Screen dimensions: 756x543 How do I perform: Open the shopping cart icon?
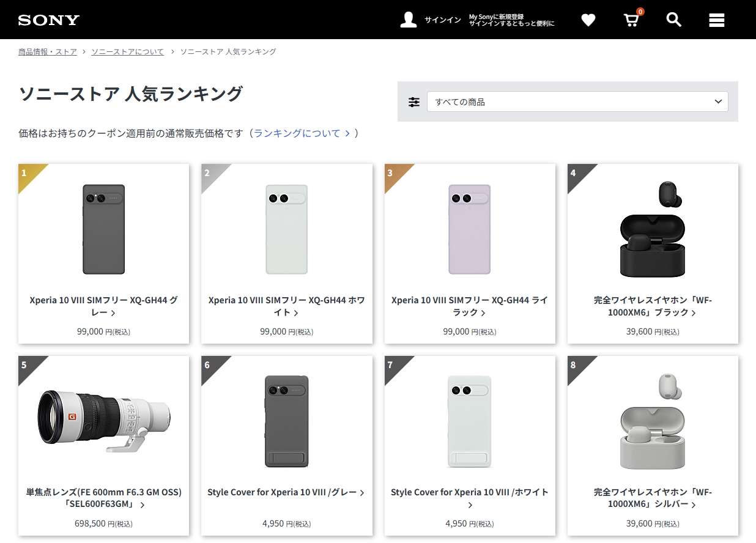coord(631,20)
